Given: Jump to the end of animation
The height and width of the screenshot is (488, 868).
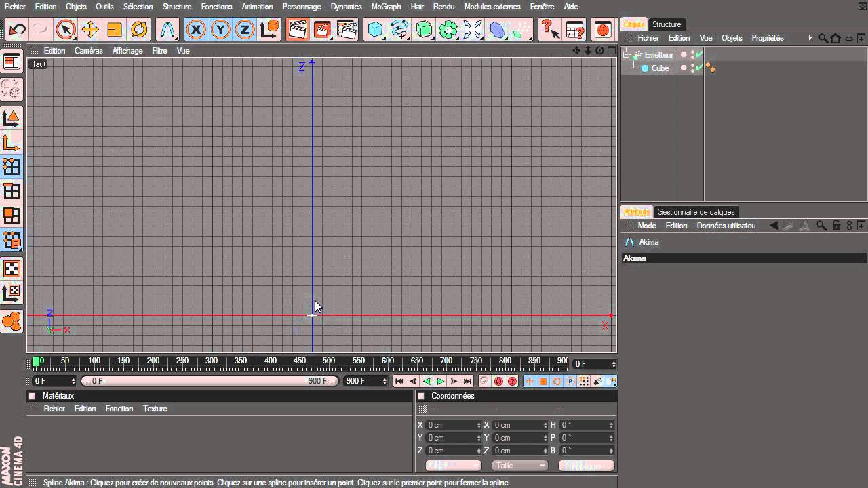Looking at the screenshot, I should (x=467, y=382).
